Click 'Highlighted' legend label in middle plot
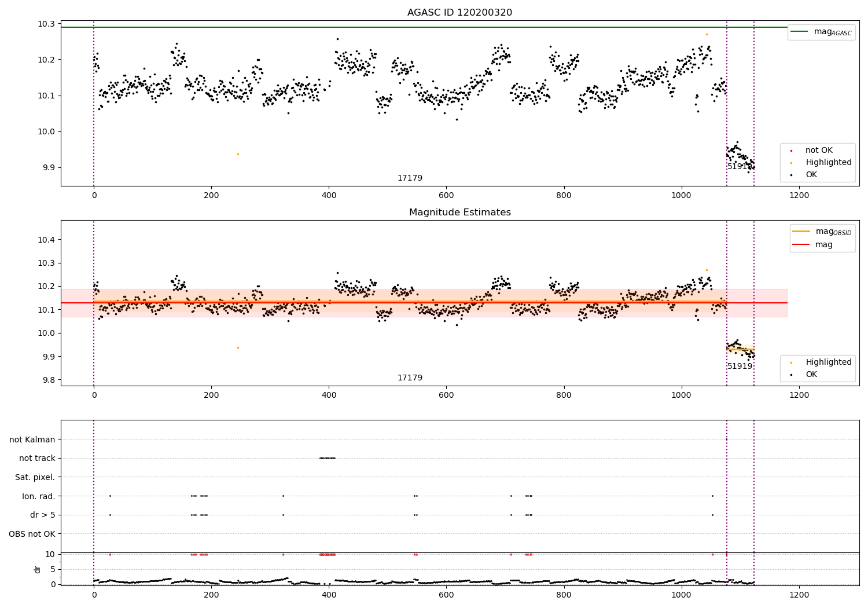The width and height of the screenshot is (868, 608). [x=829, y=362]
